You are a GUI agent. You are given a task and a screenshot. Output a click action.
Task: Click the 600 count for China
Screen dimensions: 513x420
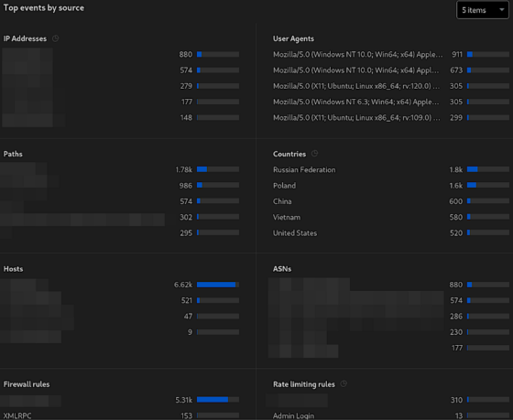[456, 201]
